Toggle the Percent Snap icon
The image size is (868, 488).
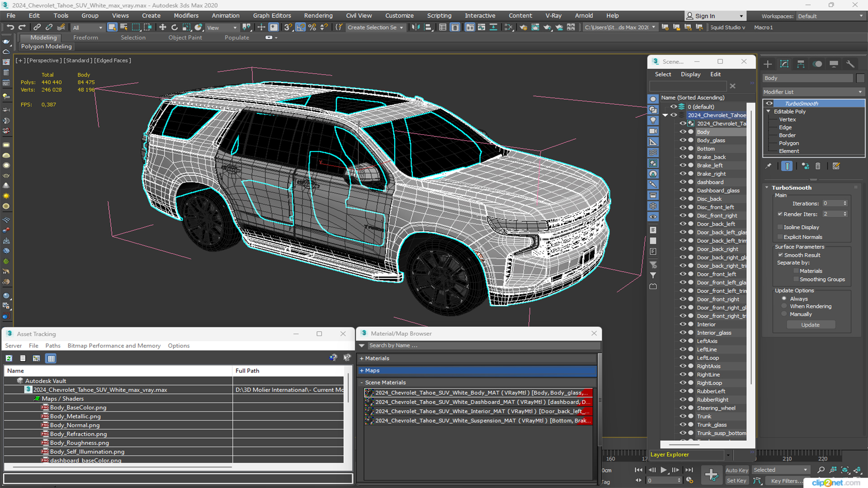coord(312,28)
